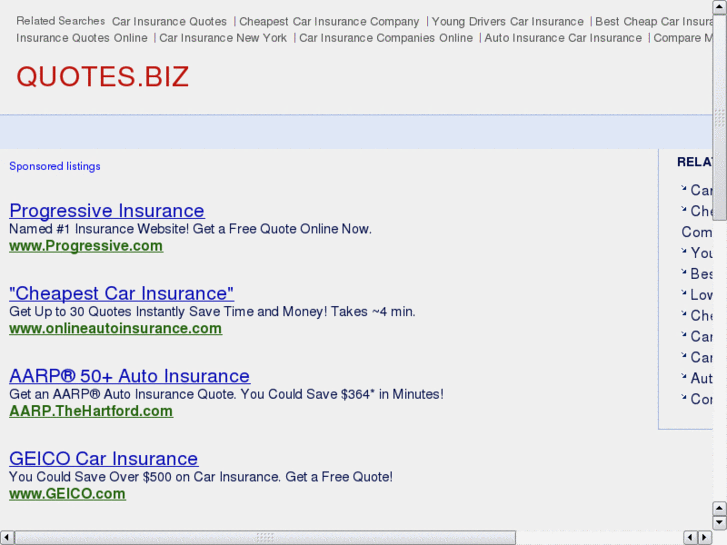Click the text "Get an AARP® Auto Insurance Quote"
The width and height of the screenshot is (727, 545).
[x=122, y=394]
